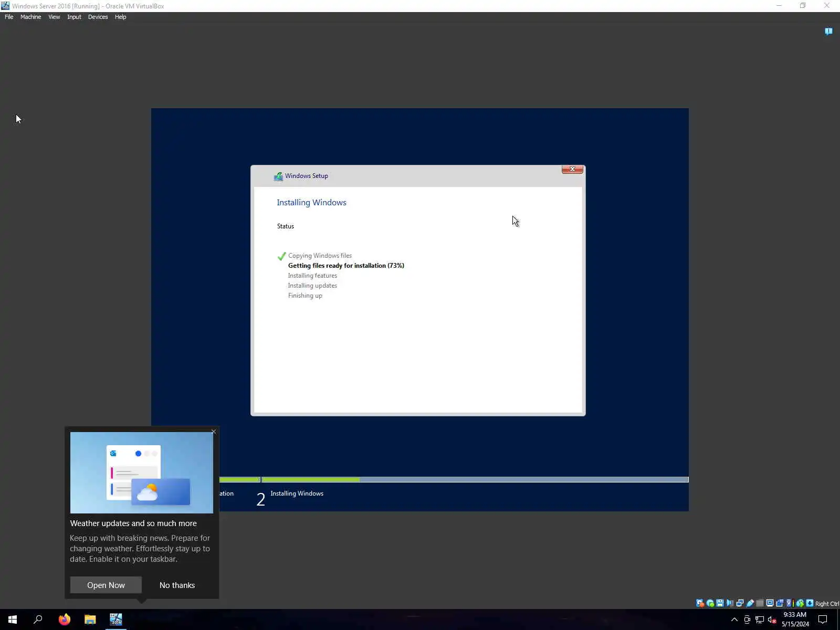Click the Open Now button

106,585
